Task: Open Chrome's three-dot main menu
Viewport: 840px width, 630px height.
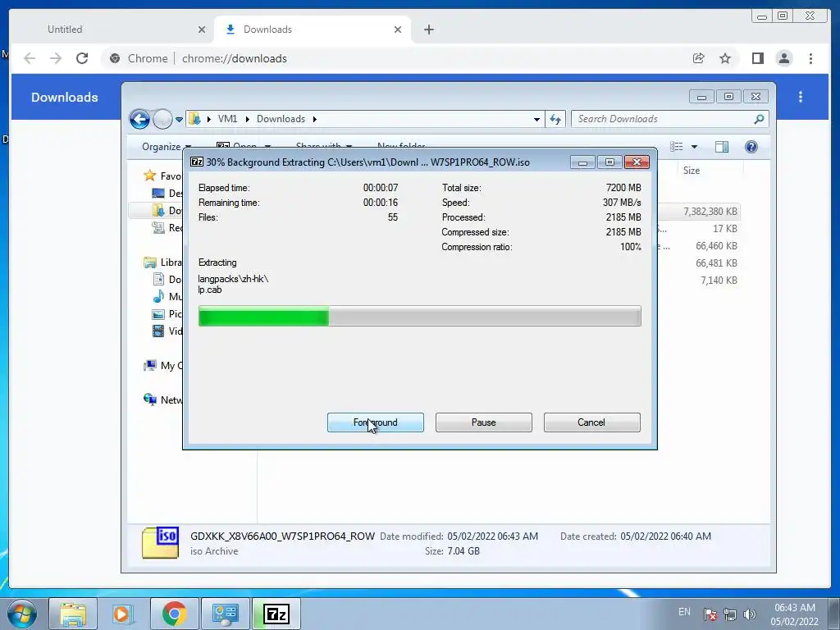Action: pos(810,58)
